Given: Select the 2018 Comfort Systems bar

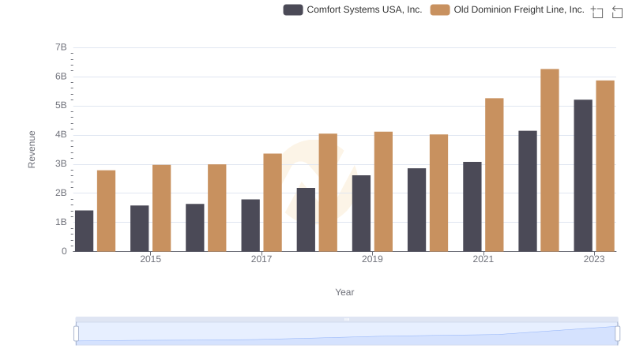Looking at the screenshot, I should click(x=306, y=220).
